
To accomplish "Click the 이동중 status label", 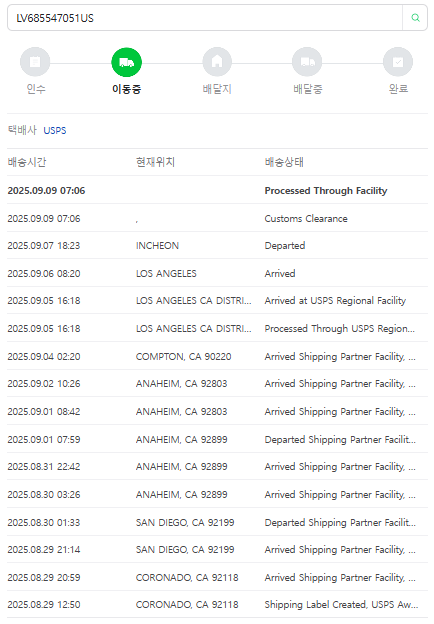I will (x=127, y=89).
